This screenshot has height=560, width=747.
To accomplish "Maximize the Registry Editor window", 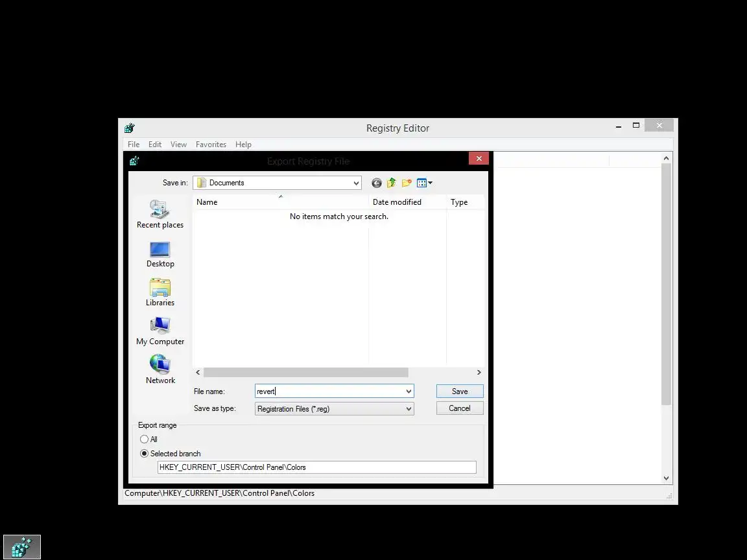I will pyautogui.click(x=636, y=125).
